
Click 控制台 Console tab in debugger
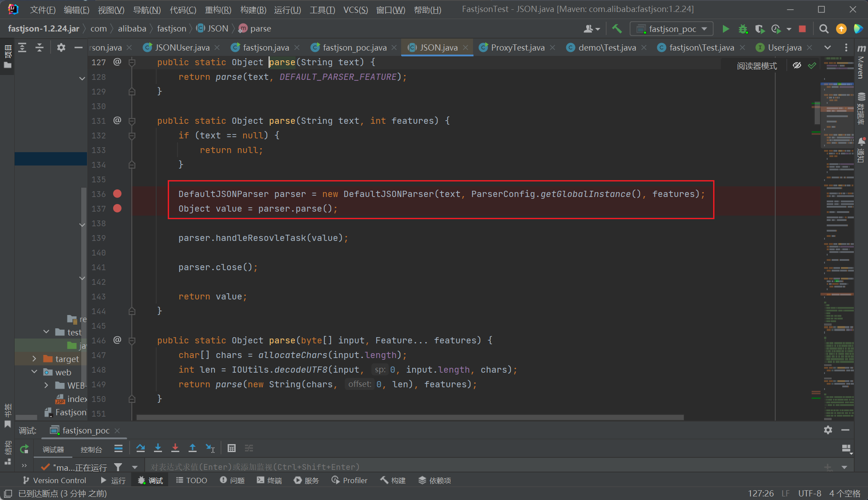(91, 449)
